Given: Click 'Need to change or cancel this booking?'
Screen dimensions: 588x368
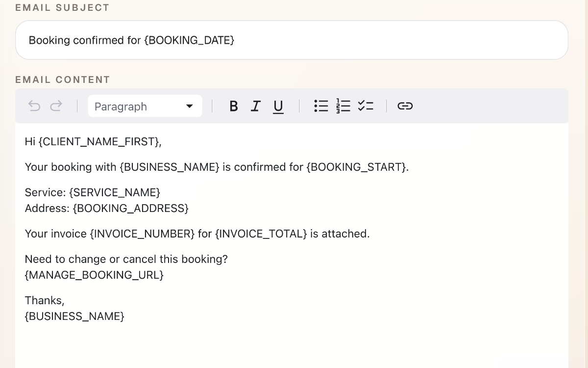Looking at the screenshot, I should click(126, 259).
